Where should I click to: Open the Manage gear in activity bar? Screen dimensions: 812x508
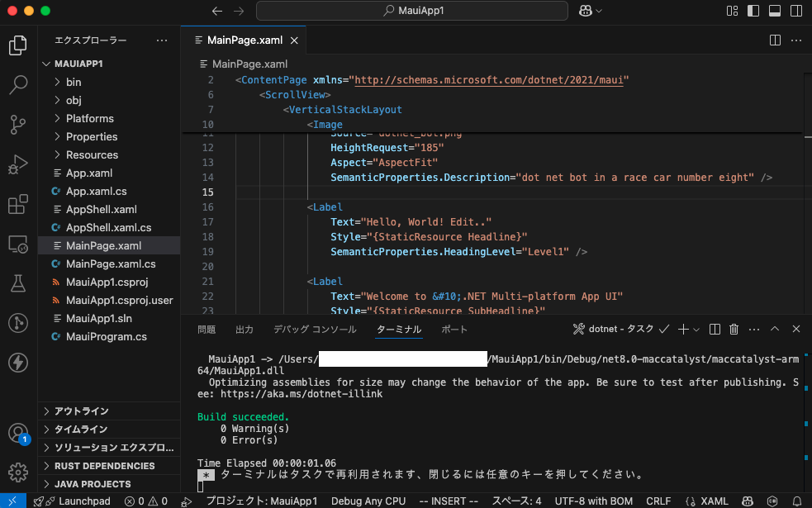pos(18,472)
